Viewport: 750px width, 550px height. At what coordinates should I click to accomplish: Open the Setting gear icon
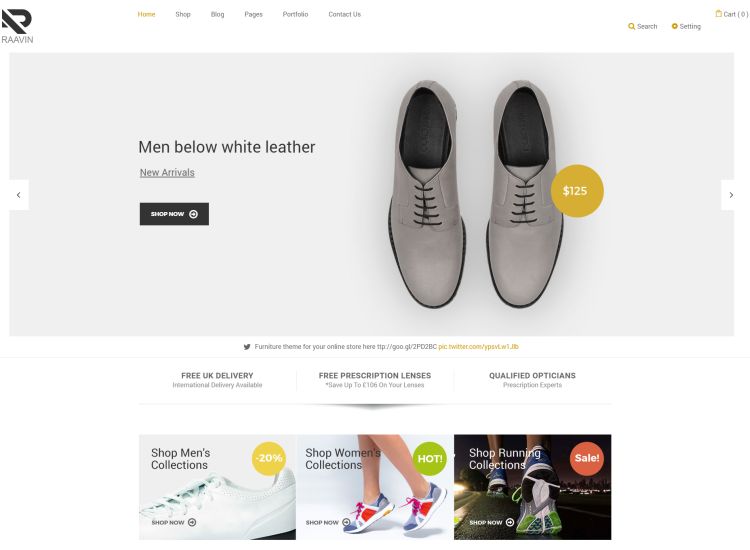pos(674,26)
